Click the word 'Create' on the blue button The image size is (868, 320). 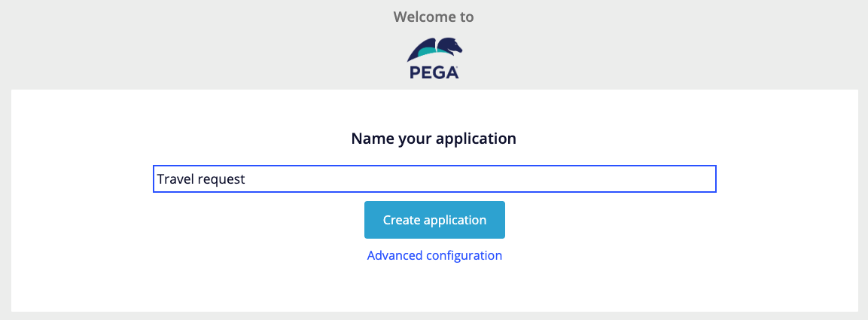[401, 220]
